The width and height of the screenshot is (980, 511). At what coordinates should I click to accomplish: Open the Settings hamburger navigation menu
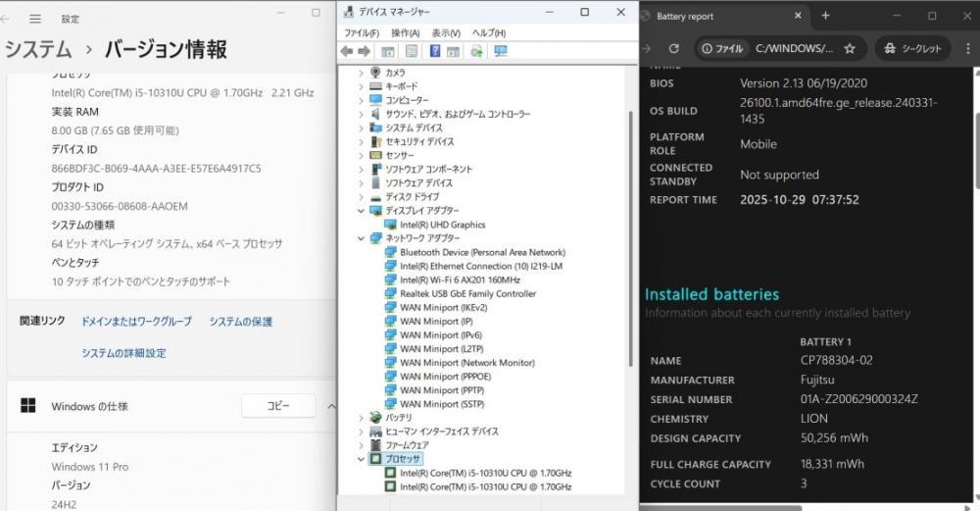(35, 19)
